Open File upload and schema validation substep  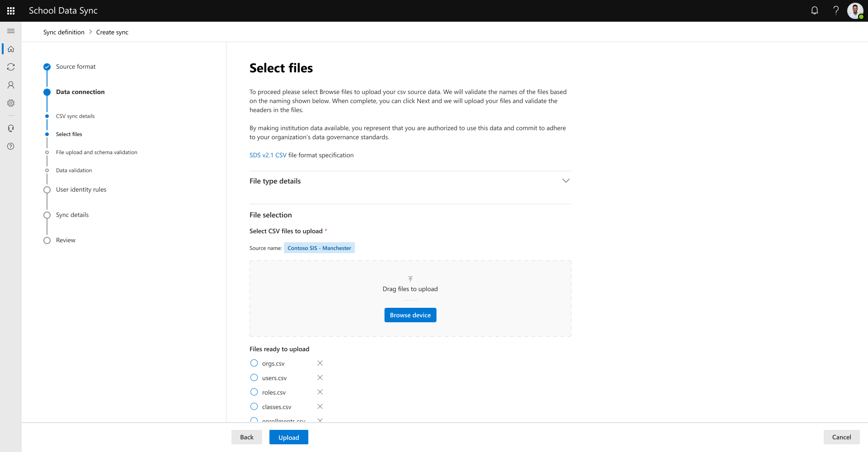(x=97, y=152)
